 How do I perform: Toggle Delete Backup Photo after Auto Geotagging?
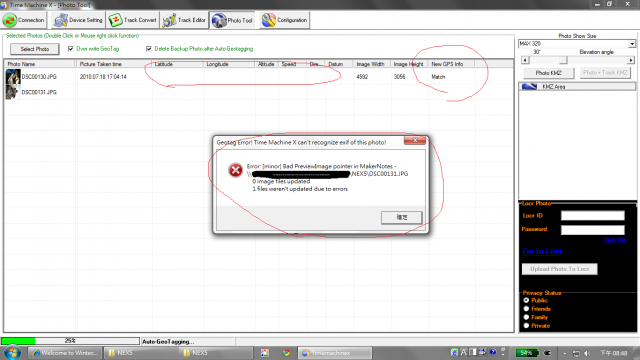click(149, 49)
